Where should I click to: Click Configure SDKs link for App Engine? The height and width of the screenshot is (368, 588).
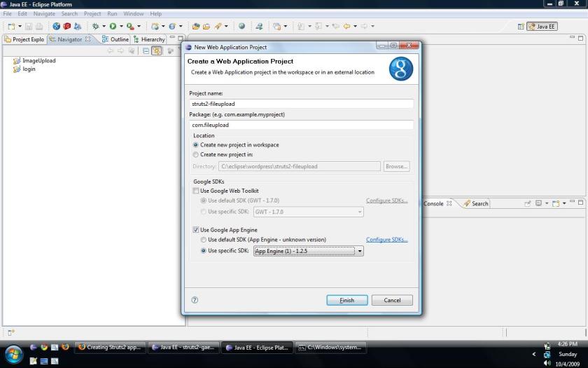click(386, 240)
